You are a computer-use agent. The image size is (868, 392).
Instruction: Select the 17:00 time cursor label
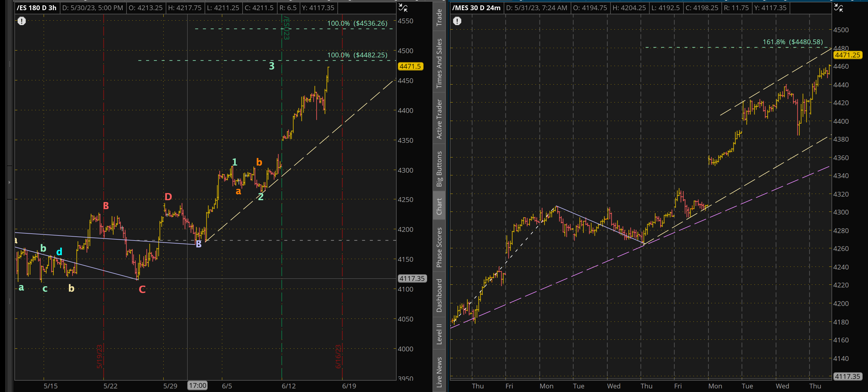point(197,386)
